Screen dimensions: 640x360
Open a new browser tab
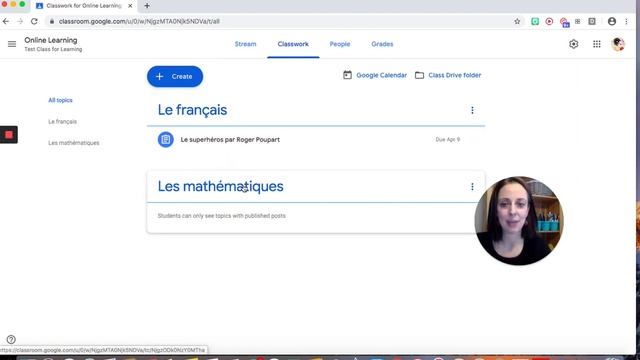click(147, 6)
